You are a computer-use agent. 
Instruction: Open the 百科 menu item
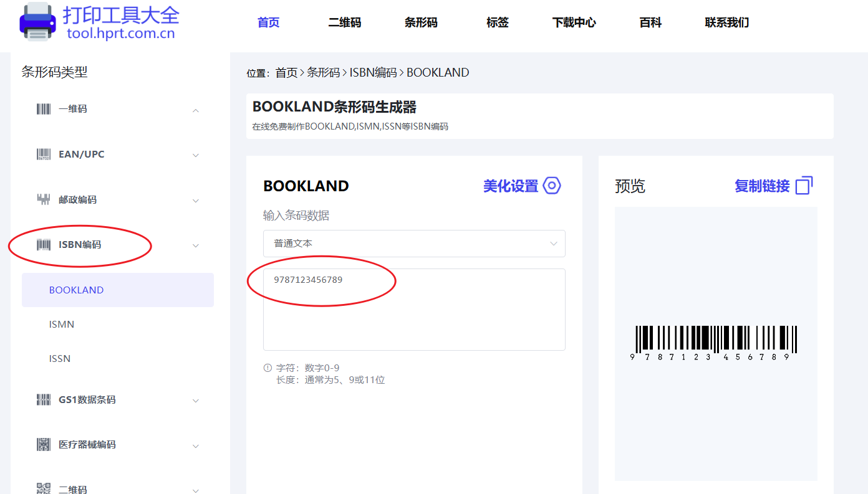tap(650, 22)
